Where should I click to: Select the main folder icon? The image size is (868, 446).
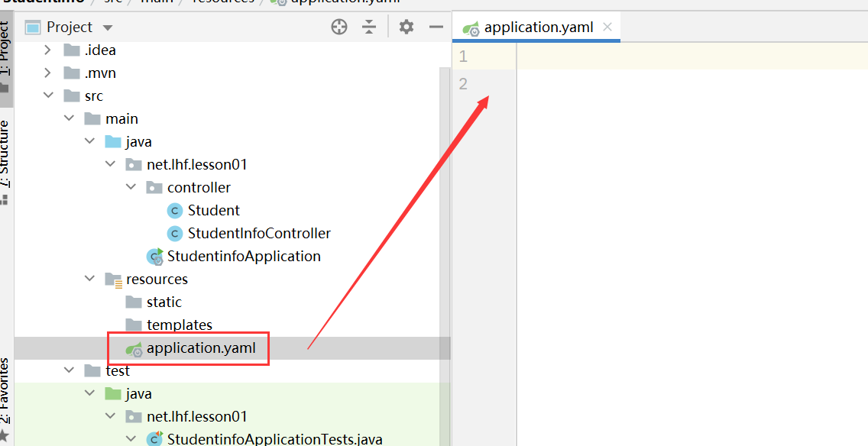coord(92,119)
